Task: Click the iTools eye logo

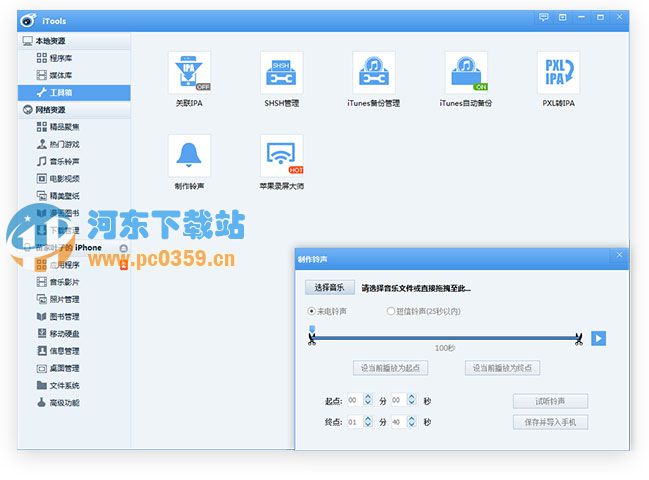Action: pyautogui.click(x=29, y=20)
